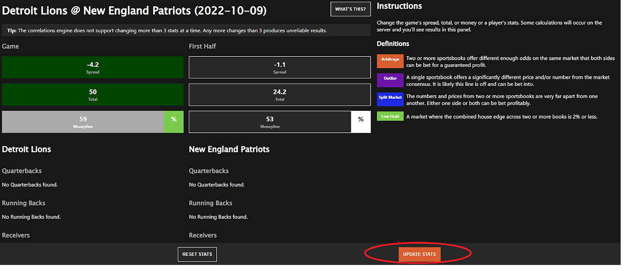
Task: Edit the Game Spread field showing -4.2
Action: pyautogui.click(x=93, y=67)
